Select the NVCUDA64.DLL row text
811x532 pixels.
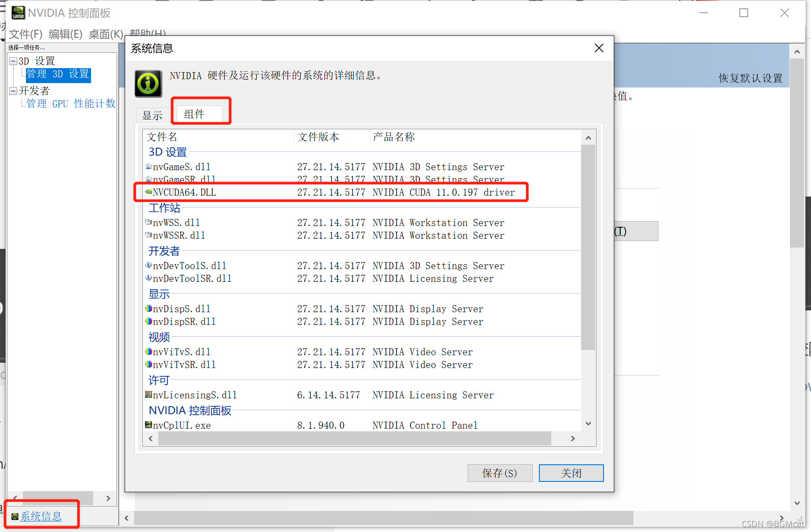click(x=185, y=192)
